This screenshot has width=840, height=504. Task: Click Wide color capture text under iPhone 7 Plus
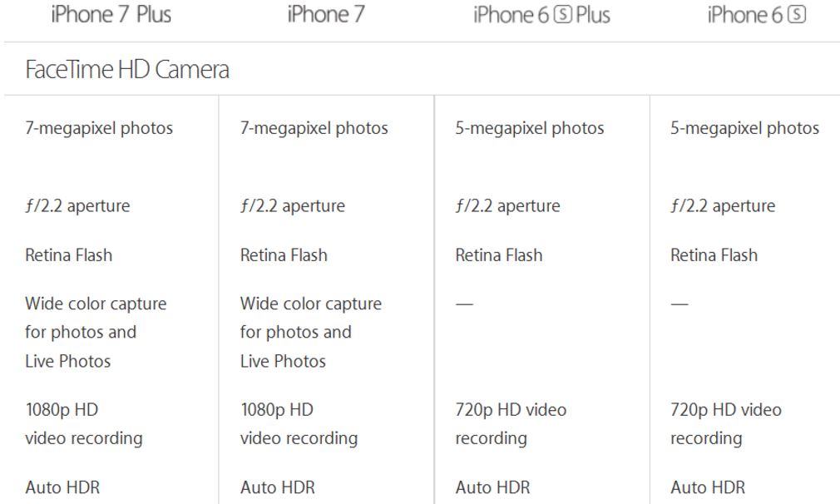coord(96,304)
